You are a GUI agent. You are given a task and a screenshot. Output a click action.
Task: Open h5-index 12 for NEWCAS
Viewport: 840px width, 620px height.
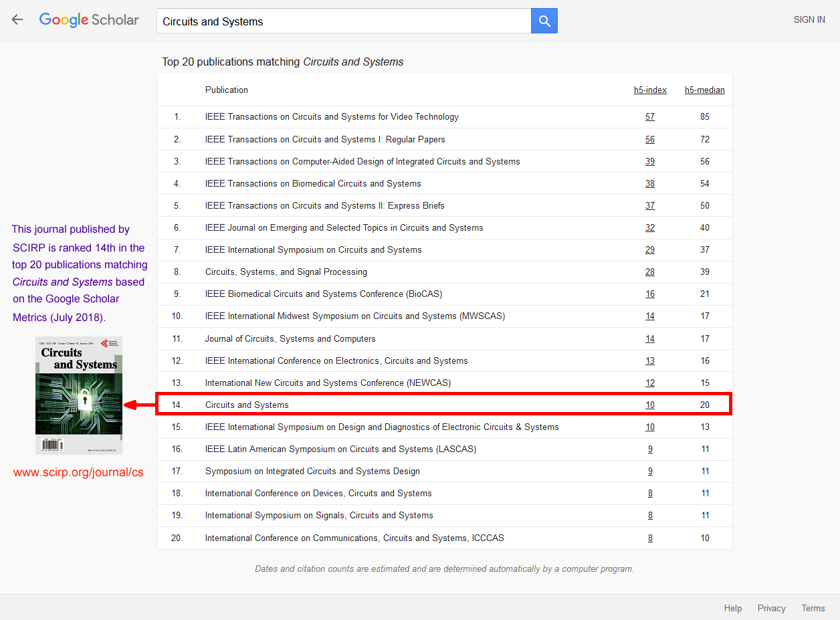pyautogui.click(x=650, y=383)
